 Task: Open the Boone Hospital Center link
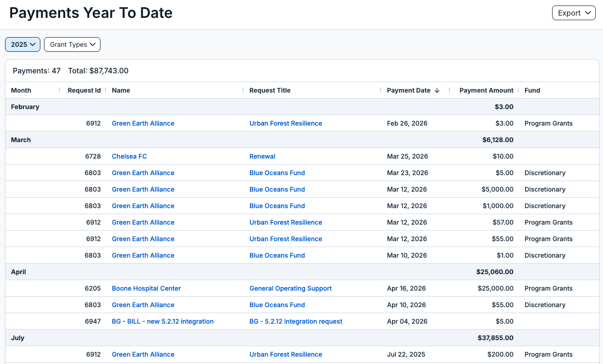pyautogui.click(x=146, y=288)
